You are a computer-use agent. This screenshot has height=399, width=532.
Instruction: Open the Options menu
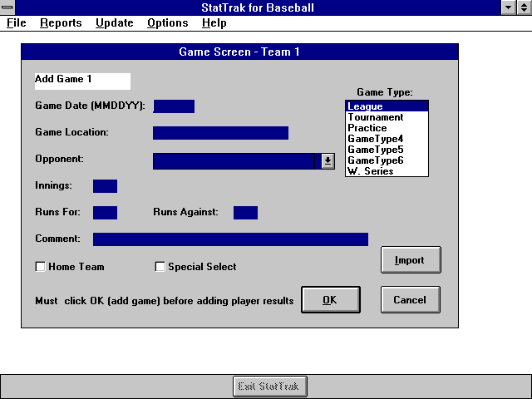(167, 23)
